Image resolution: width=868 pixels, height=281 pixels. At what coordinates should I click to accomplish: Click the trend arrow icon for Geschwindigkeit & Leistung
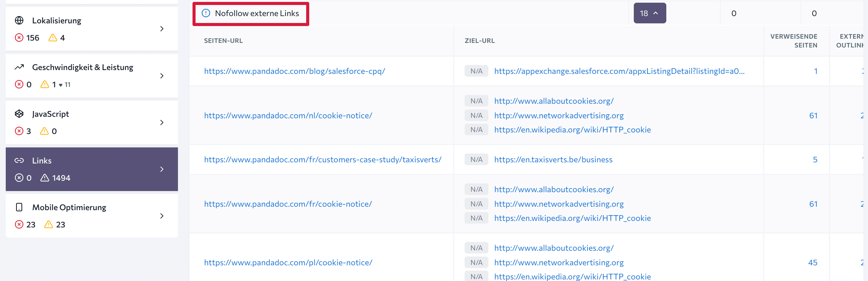tap(19, 67)
